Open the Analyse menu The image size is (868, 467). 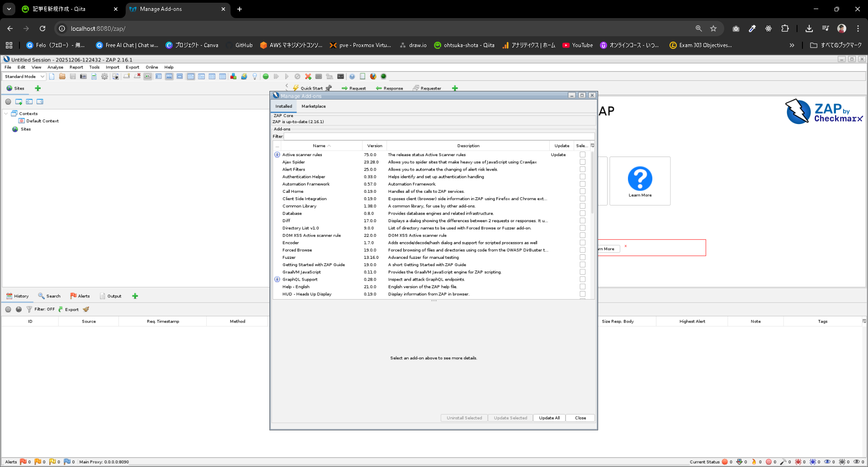point(55,67)
